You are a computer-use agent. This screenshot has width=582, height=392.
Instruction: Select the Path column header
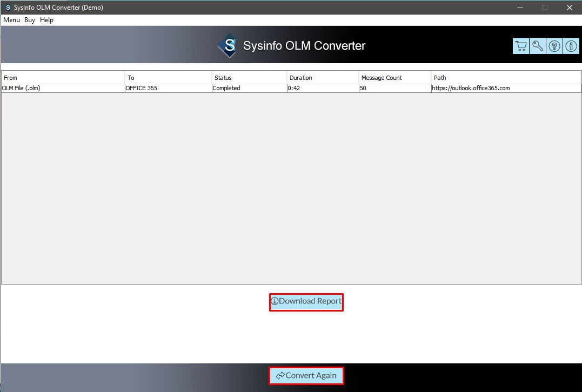(506, 78)
